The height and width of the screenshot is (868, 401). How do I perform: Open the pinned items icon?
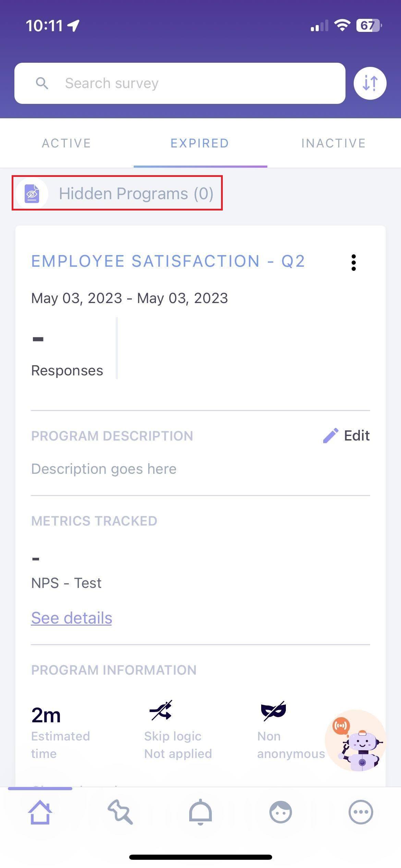pyautogui.click(x=120, y=812)
